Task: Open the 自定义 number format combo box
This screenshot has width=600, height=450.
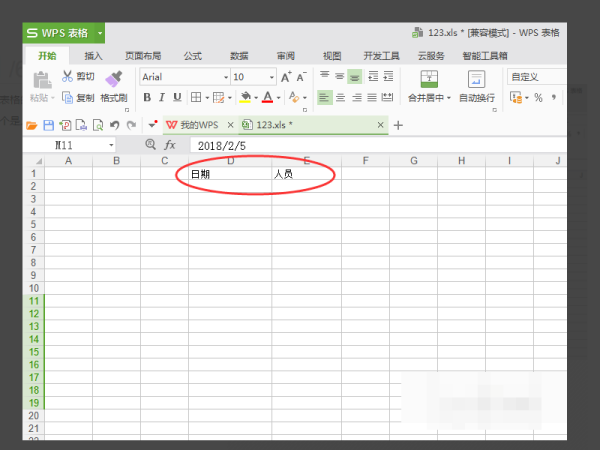Action: [537, 77]
